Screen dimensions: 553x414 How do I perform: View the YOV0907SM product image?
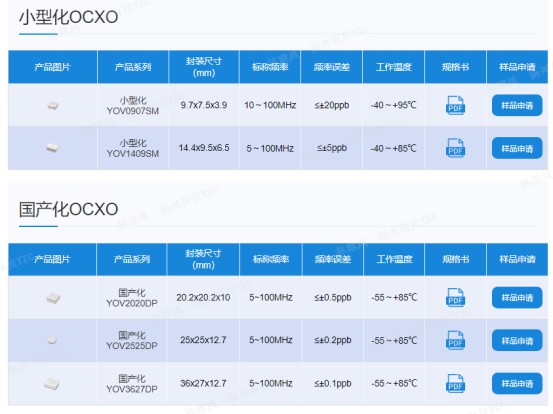coord(53,105)
